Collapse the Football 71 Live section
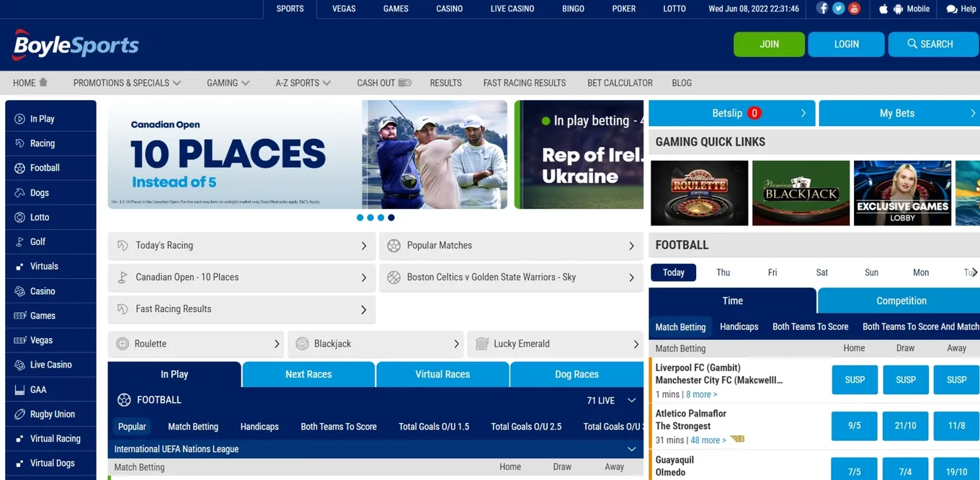980x480 pixels. click(631, 401)
